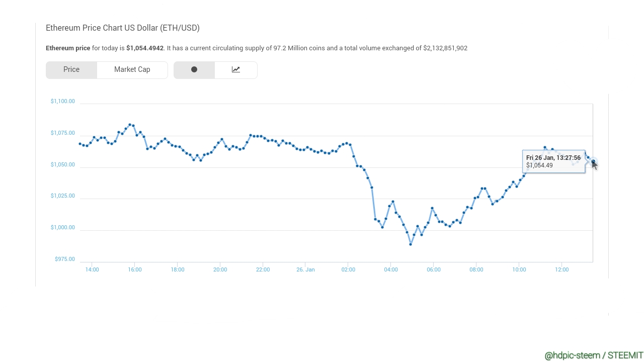This screenshot has width=644, height=362.
Task: Click the highest data point near 16:00
Action: [130, 125]
